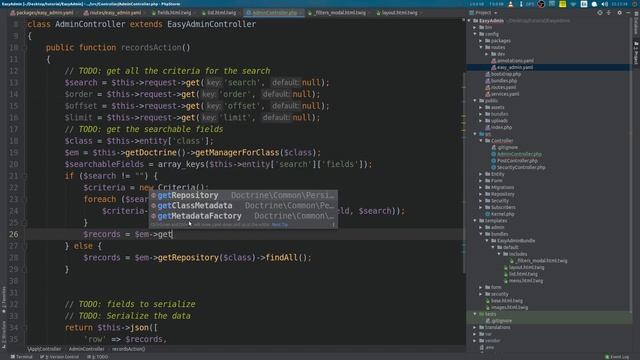The width and height of the screenshot is (640, 360).
Task: Select the Repository folder
Action: pyautogui.click(x=500, y=194)
